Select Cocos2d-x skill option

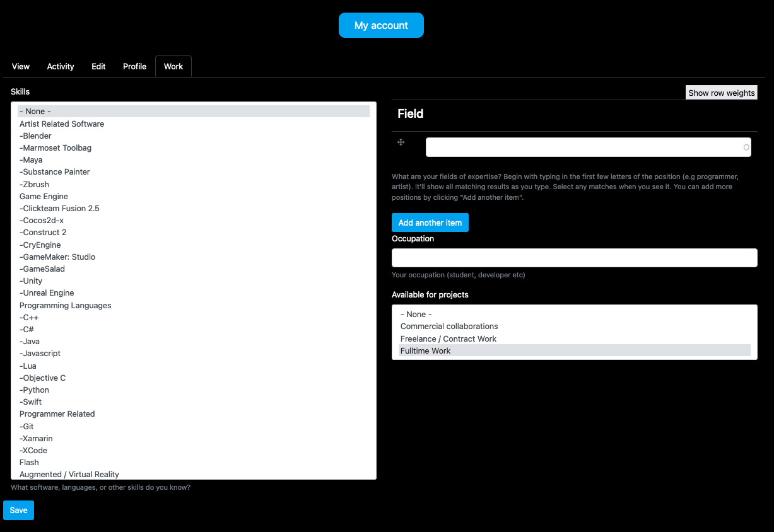[194, 221]
